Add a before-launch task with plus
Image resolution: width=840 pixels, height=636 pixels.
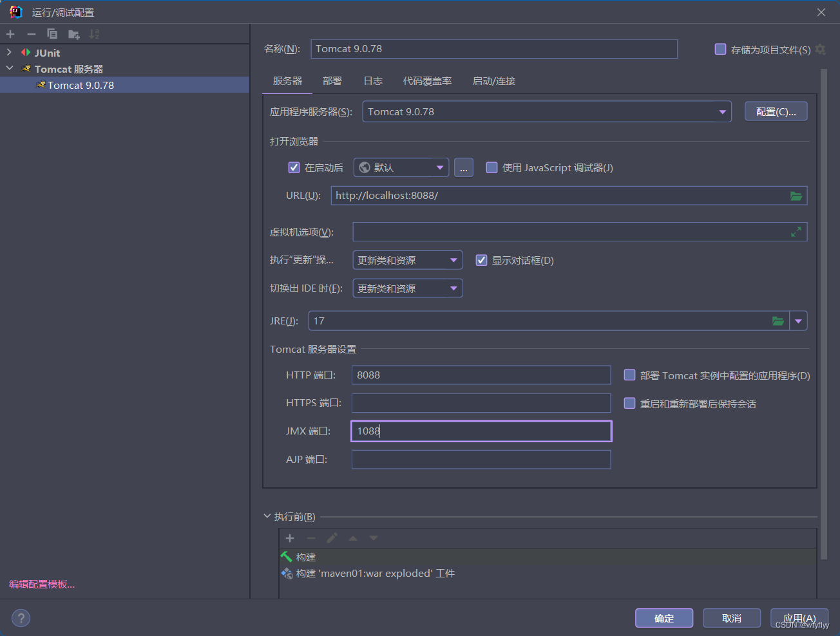[x=290, y=538]
